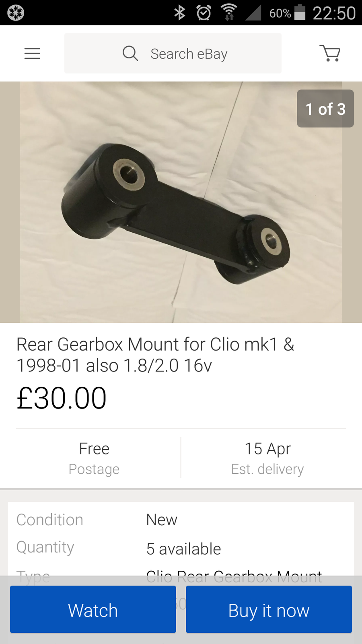Viewport: 362px width, 644px height.
Task: Tap the notification icon in status bar
Action: pyautogui.click(x=16, y=13)
